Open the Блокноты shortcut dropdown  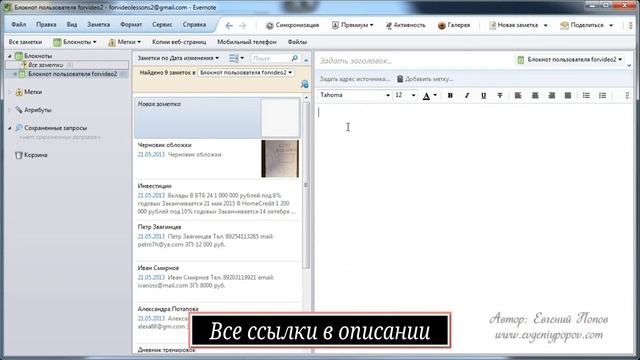click(x=75, y=42)
